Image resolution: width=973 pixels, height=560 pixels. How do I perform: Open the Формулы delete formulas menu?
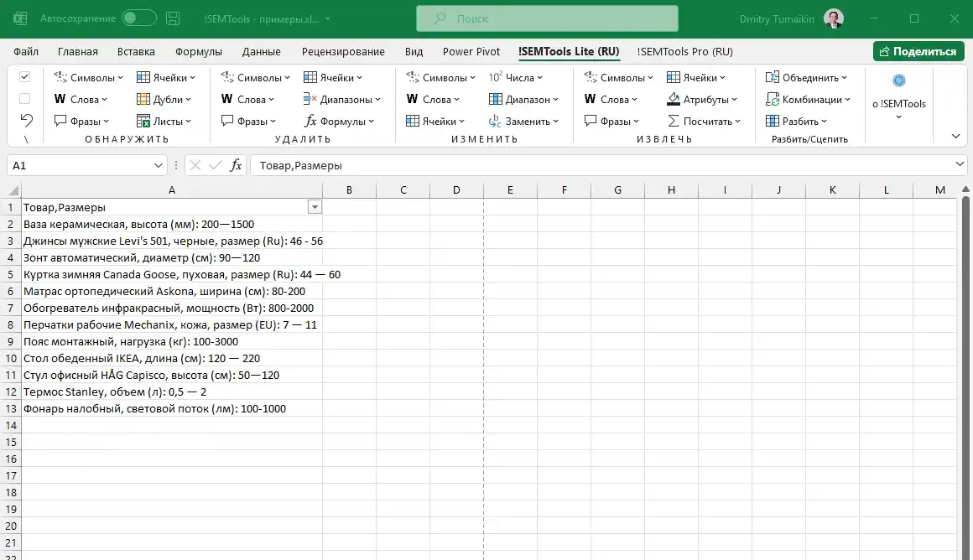[339, 121]
